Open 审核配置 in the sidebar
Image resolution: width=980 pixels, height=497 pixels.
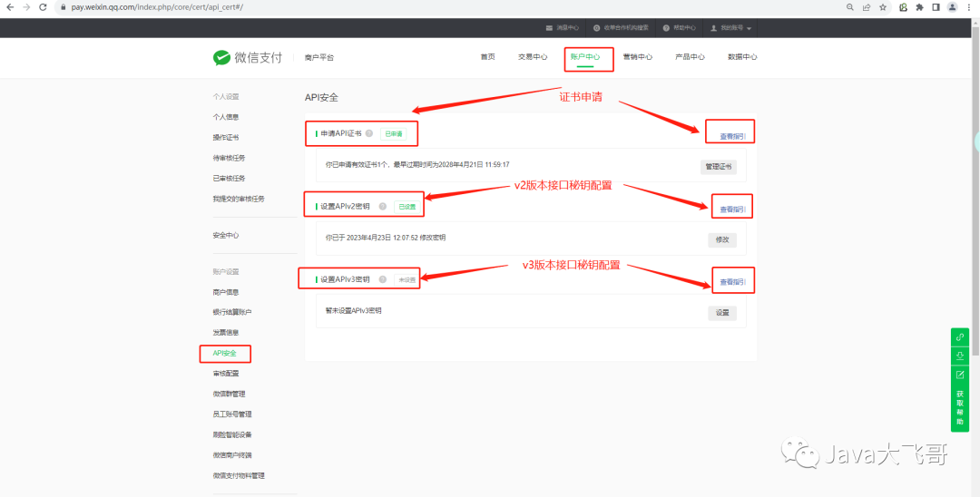click(x=226, y=374)
